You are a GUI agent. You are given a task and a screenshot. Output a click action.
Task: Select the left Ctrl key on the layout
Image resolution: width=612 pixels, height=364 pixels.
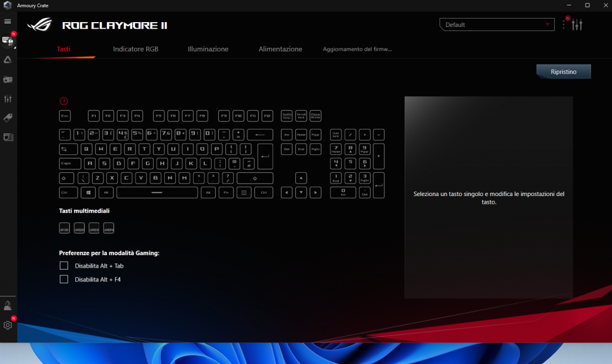pos(68,192)
